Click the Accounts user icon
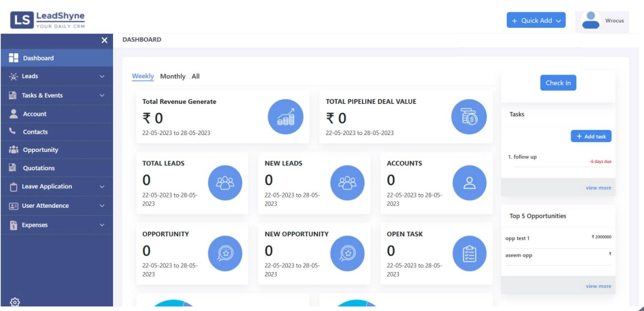 pos(469,183)
